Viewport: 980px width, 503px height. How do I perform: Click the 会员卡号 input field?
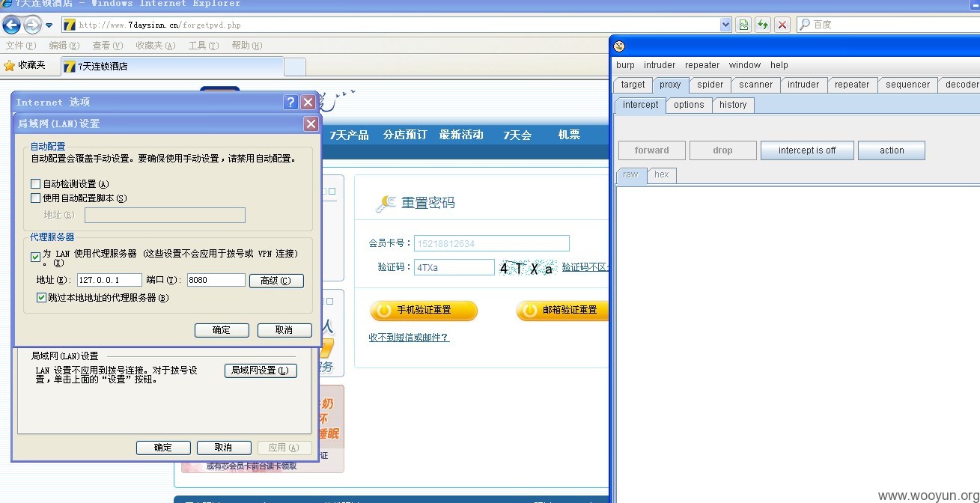tap(492, 243)
